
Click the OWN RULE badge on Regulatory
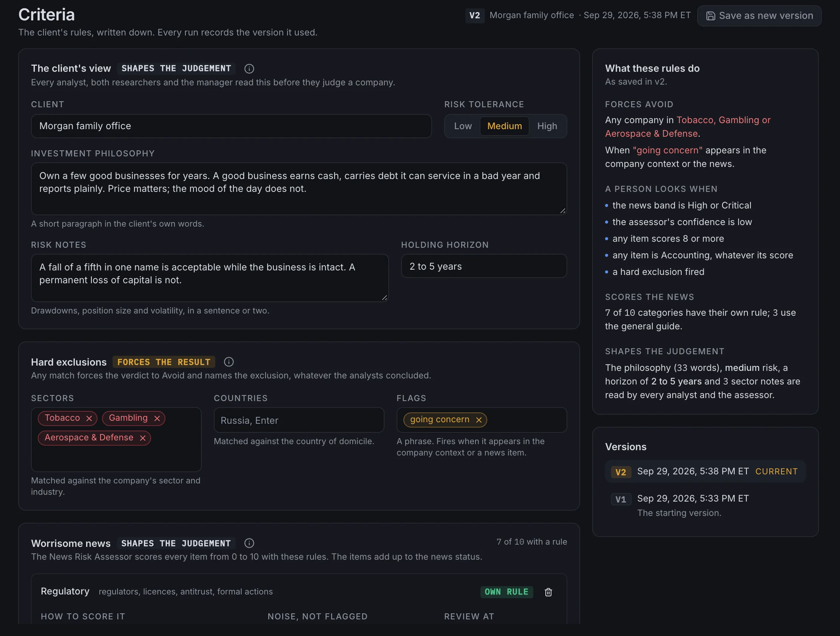(506, 592)
